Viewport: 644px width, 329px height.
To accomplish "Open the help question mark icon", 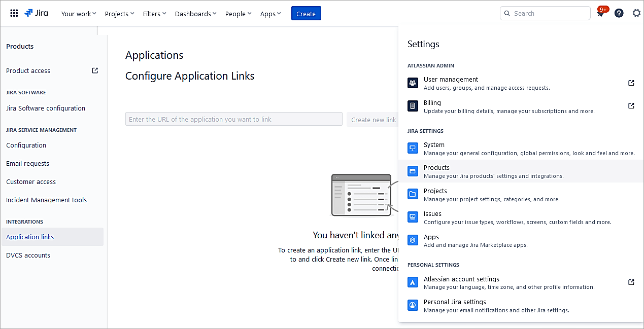I will click(x=619, y=13).
